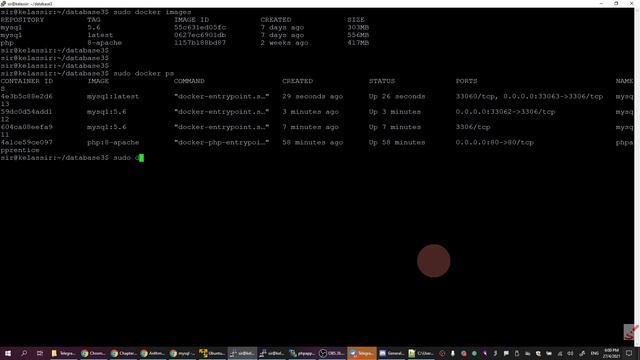
Task: Click the mysql:latest image in docker ps
Action: click(113, 96)
